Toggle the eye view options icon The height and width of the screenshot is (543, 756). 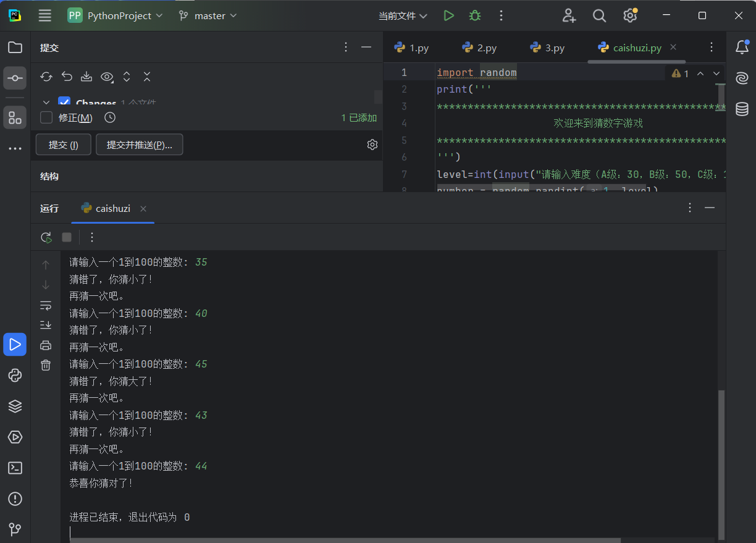pos(107,77)
